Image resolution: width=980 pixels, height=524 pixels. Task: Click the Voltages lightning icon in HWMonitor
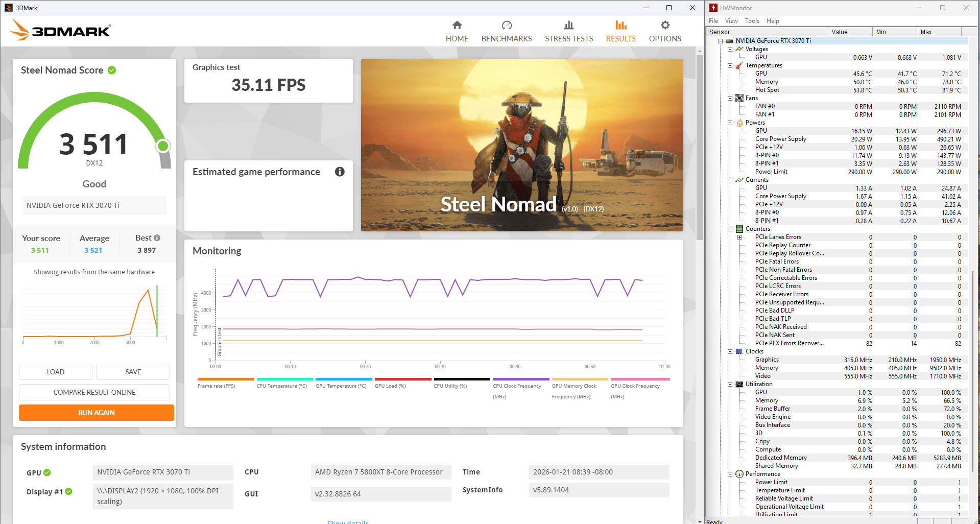pyautogui.click(x=739, y=49)
